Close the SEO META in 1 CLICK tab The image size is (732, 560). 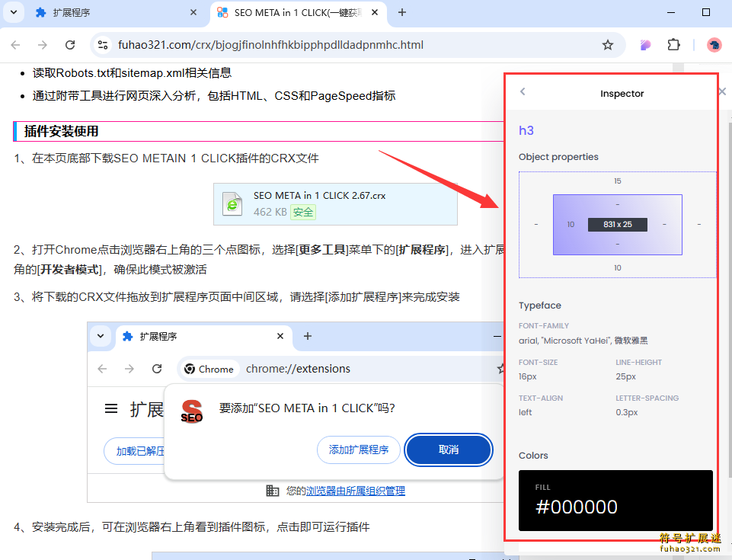click(x=375, y=13)
